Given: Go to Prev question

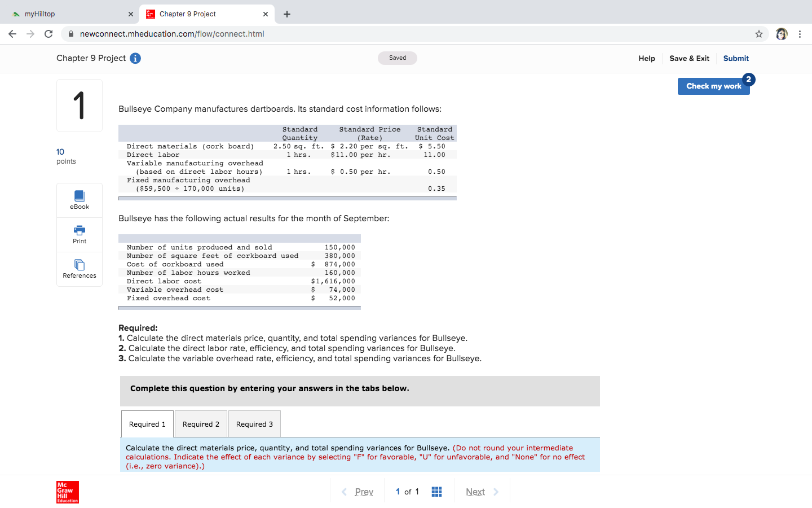Looking at the screenshot, I should click(x=358, y=492).
